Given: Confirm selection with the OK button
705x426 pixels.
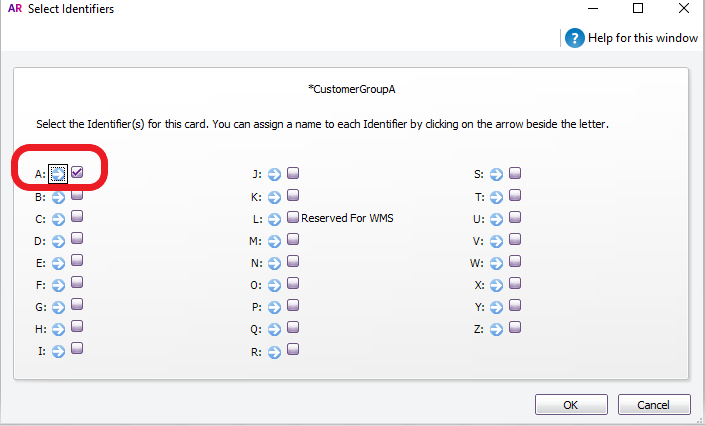Looking at the screenshot, I should [x=571, y=405].
